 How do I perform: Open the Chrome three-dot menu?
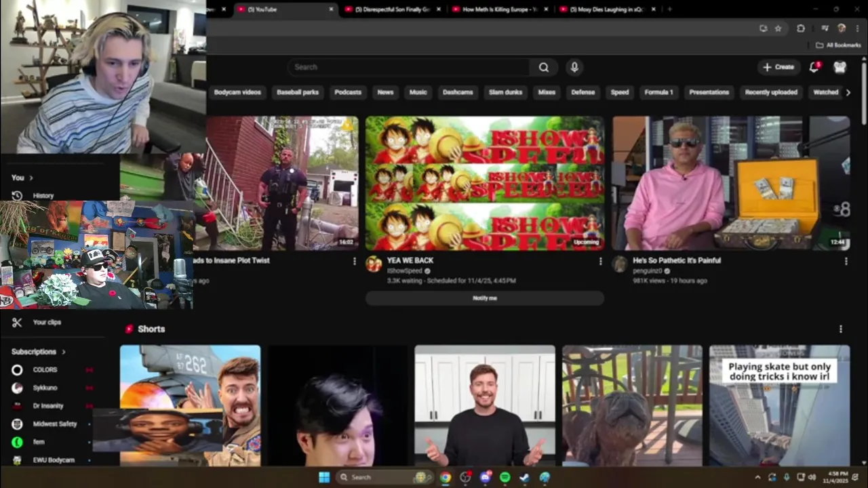pyautogui.click(x=857, y=28)
